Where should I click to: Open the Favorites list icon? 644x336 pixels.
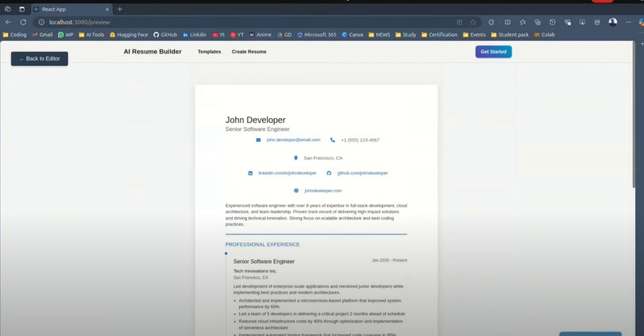(x=523, y=22)
